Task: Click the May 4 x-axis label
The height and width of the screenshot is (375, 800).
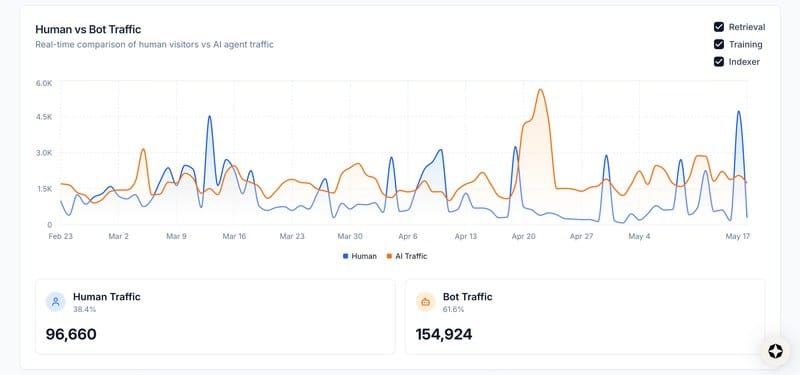Action: (x=639, y=236)
